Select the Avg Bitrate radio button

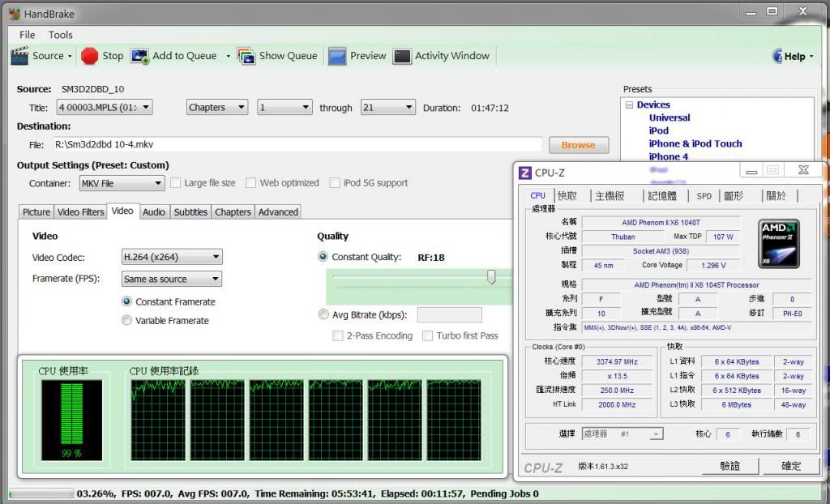point(323,314)
